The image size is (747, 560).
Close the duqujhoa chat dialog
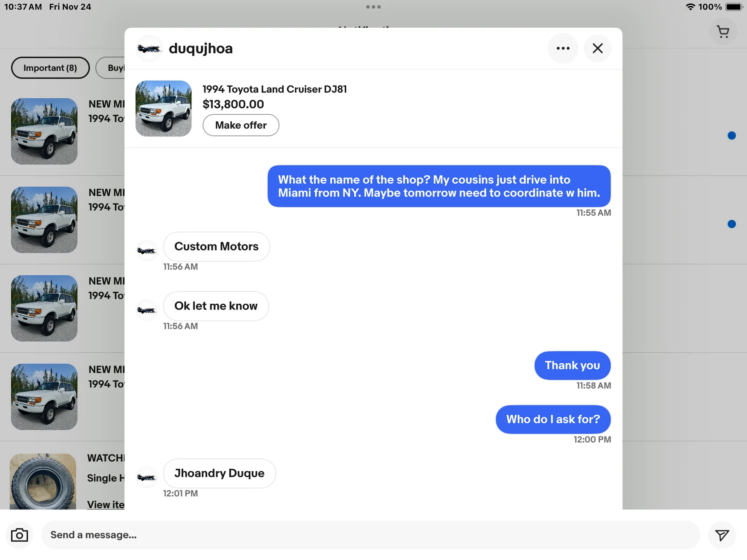coord(597,48)
